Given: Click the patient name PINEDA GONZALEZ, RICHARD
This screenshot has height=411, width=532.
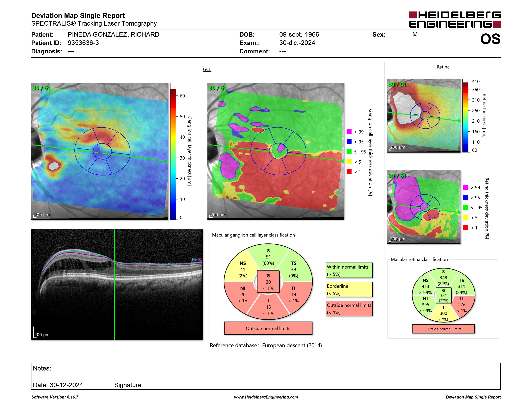Looking at the screenshot, I should [x=113, y=35].
